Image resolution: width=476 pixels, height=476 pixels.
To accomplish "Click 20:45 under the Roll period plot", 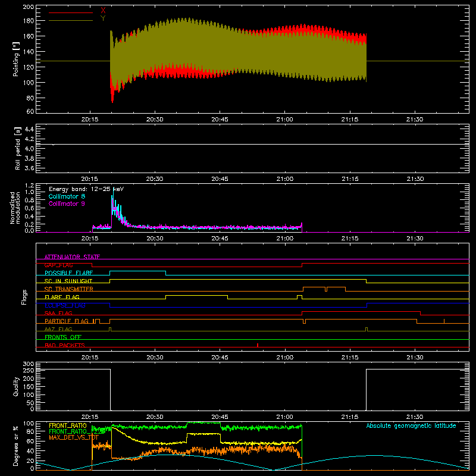I will pos(220,179).
